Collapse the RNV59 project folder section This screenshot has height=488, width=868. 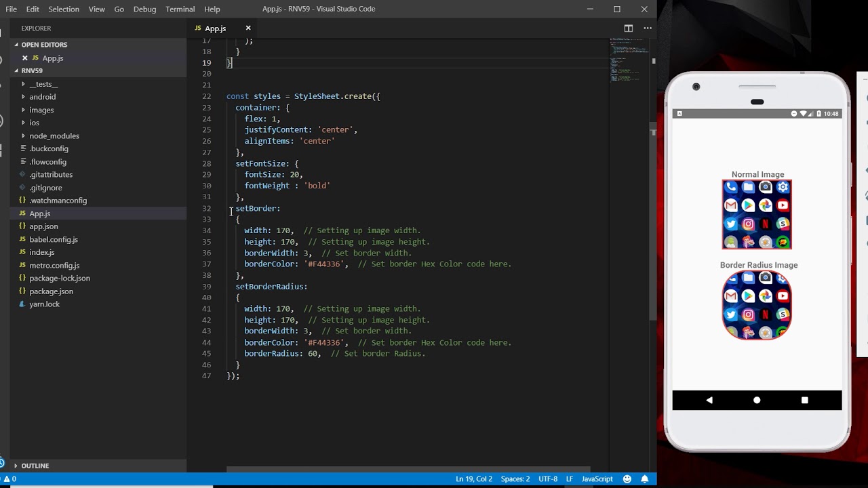pos(32,70)
